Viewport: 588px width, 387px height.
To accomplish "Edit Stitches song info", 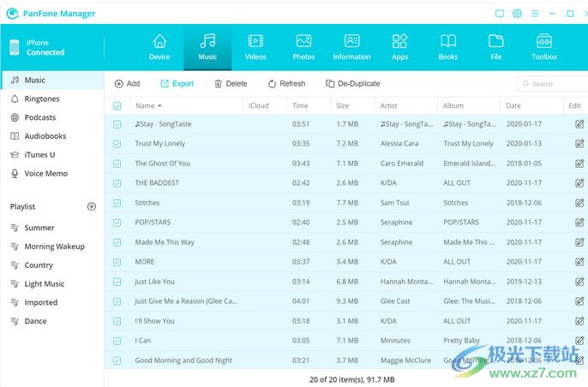I will (x=579, y=203).
